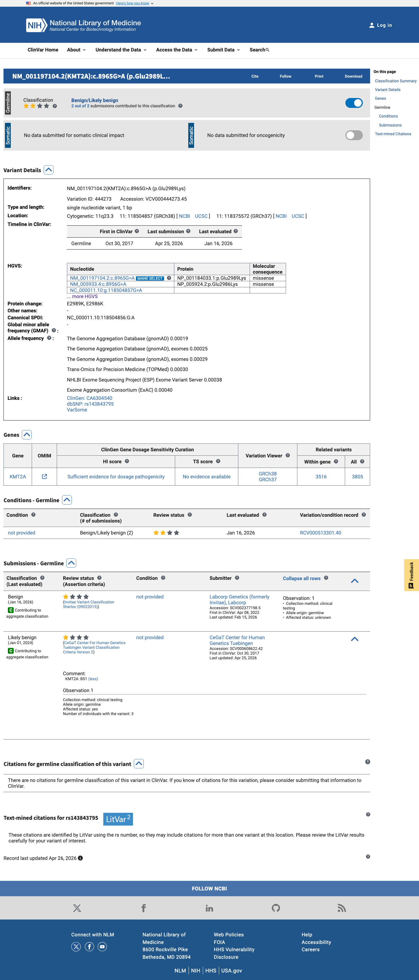419x980 pixels.
Task: Collapse the Variant Details section
Action: pyautogui.click(x=49, y=170)
